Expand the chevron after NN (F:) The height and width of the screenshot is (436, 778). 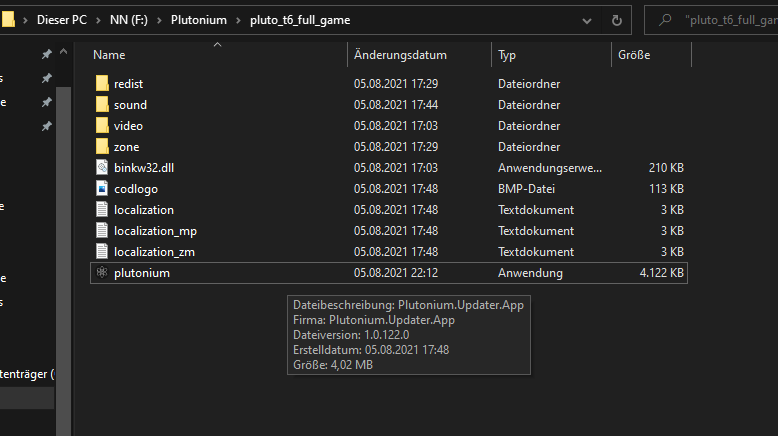pos(159,20)
